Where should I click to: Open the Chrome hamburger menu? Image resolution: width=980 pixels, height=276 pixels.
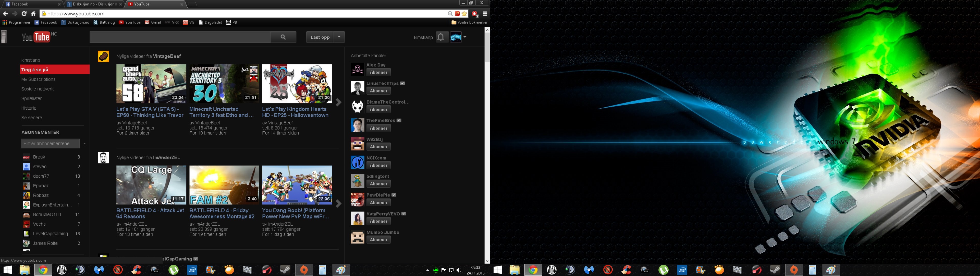(485, 14)
